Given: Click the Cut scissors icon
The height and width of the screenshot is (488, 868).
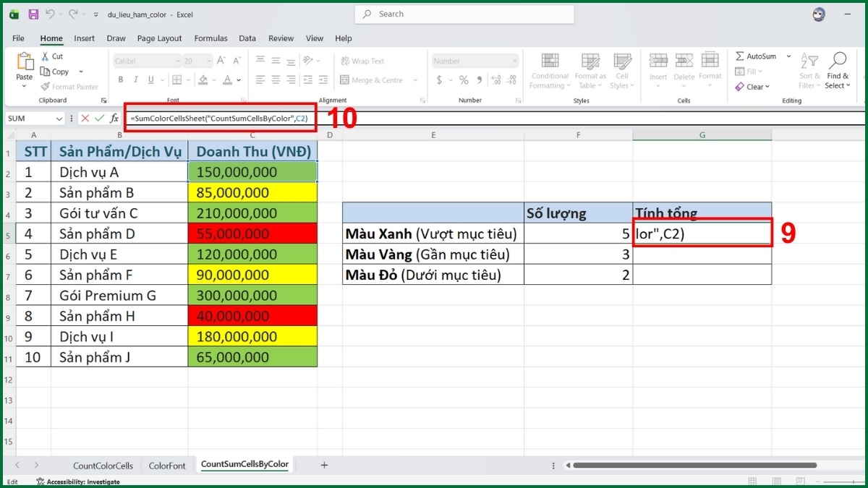Looking at the screenshot, I should tap(46, 56).
